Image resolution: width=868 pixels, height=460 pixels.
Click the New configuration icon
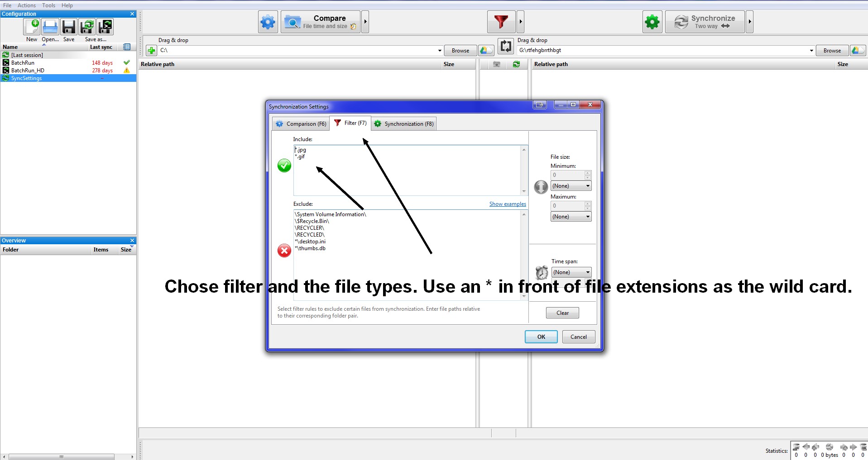point(32,27)
